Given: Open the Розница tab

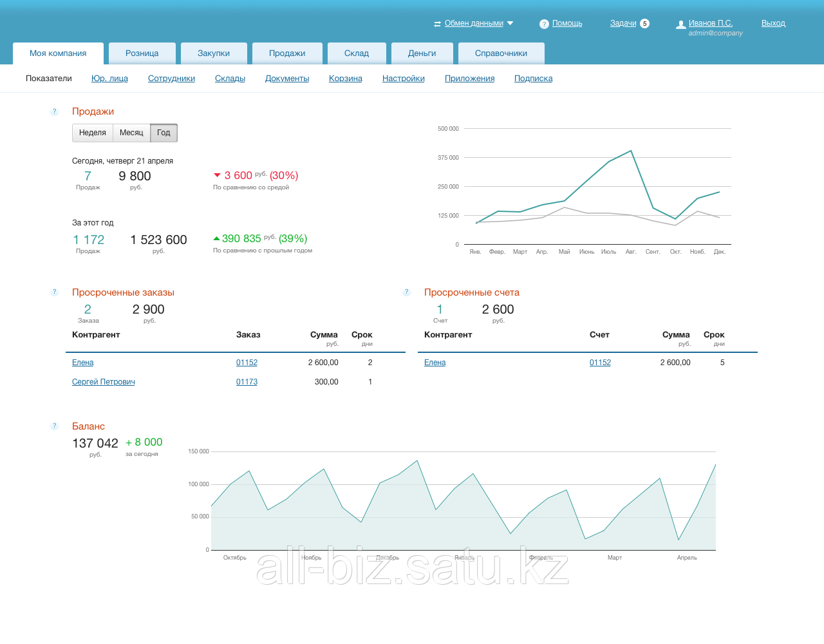Looking at the screenshot, I should (x=142, y=53).
